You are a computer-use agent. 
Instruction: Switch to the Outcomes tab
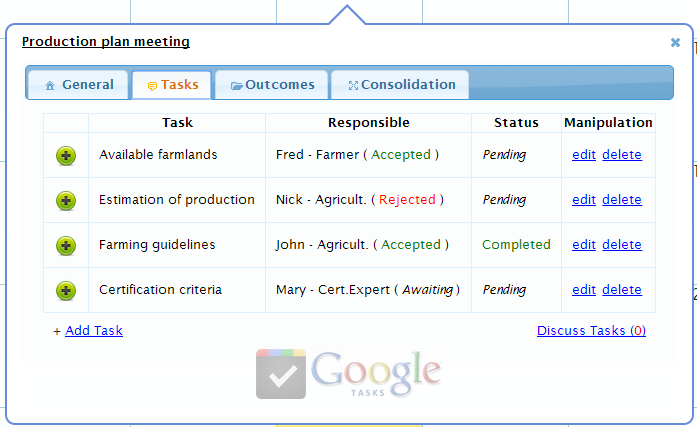(272, 84)
